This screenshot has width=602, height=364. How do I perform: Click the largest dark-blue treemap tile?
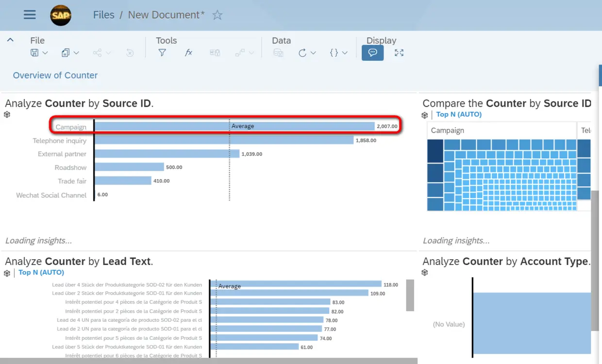(x=435, y=150)
